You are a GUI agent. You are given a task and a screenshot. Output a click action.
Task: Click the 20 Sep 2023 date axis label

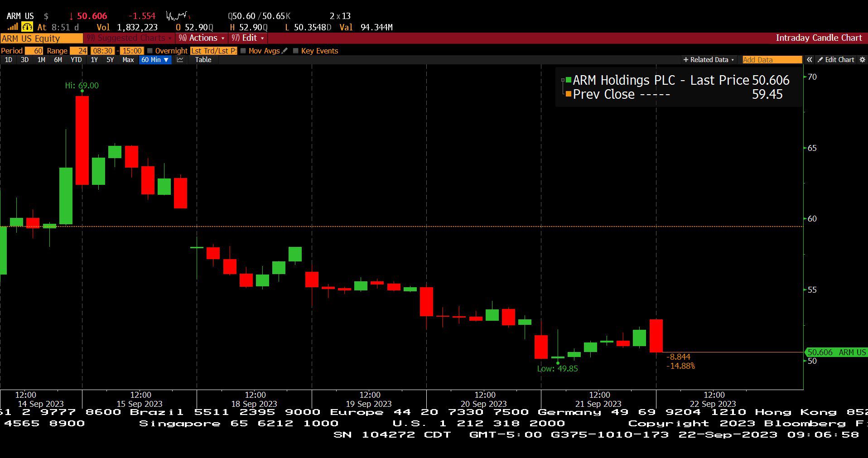483,404
